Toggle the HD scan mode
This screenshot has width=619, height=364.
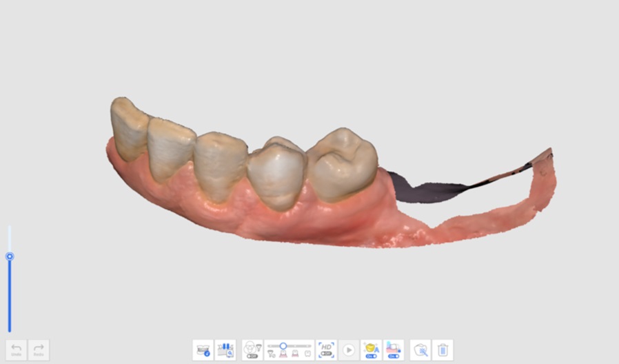click(326, 350)
